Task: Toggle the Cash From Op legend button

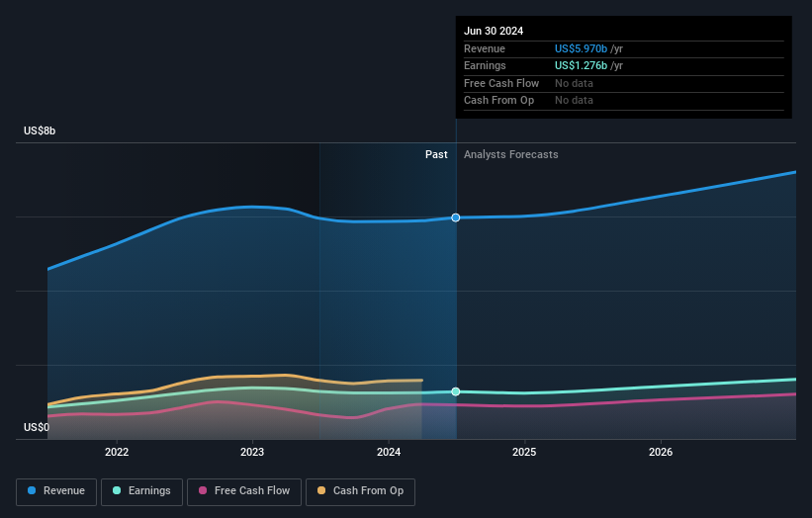Action: 360,491
